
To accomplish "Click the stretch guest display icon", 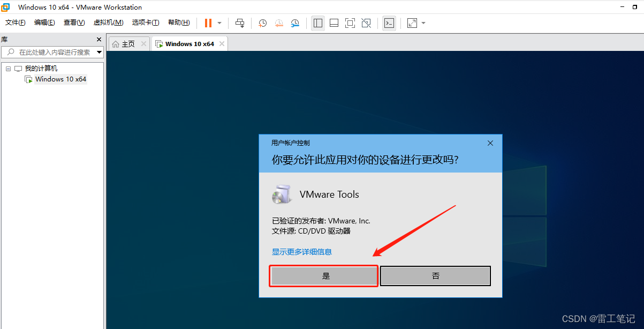I will [x=412, y=23].
